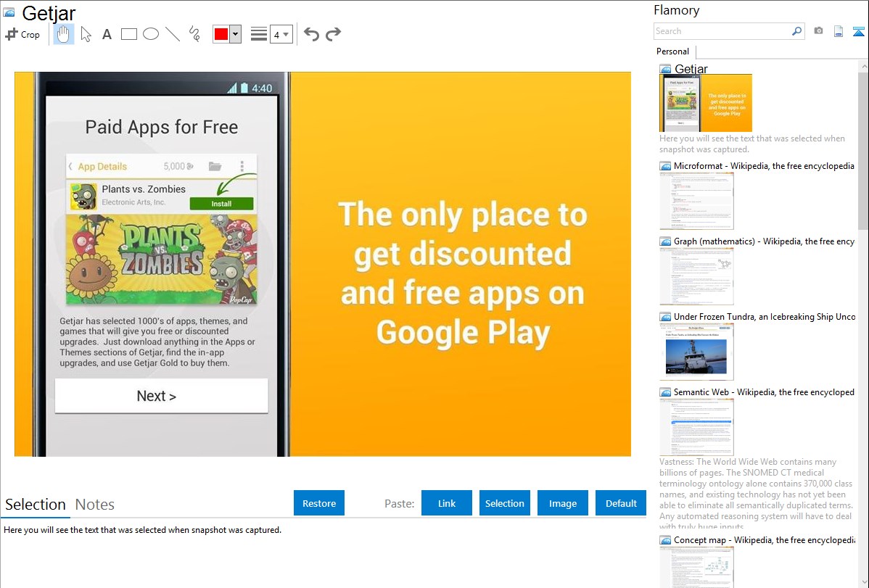The height and width of the screenshot is (588, 869).
Task: Choose the arrow pointer selection tool
Action: tap(86, 34)
